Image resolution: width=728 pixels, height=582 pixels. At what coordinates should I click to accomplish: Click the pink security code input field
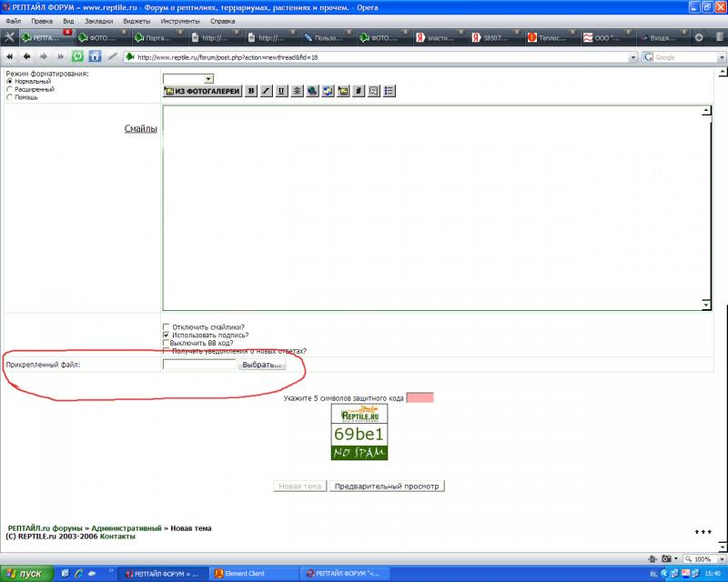tap(420, 397)
